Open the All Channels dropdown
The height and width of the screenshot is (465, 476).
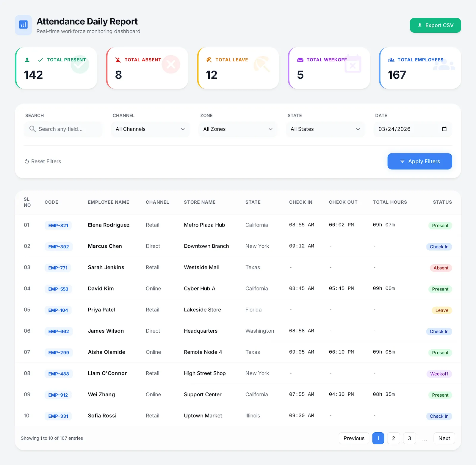[150, 129]
